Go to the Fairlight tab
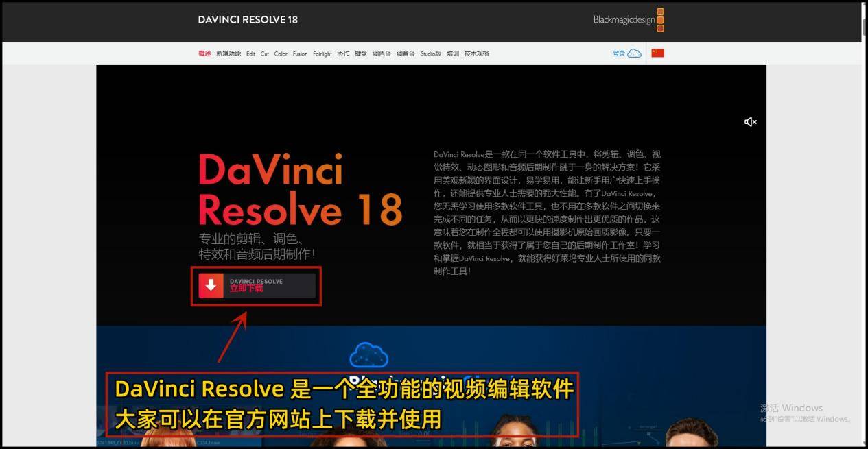The width and height of the screenshot is (868, 449). [322, 53]
